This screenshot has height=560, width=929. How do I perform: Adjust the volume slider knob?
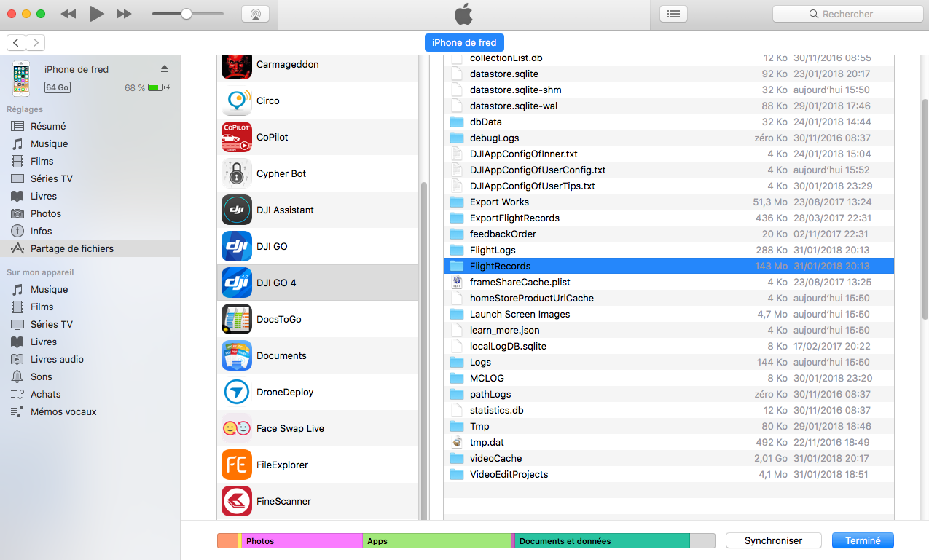coord(187,14)
